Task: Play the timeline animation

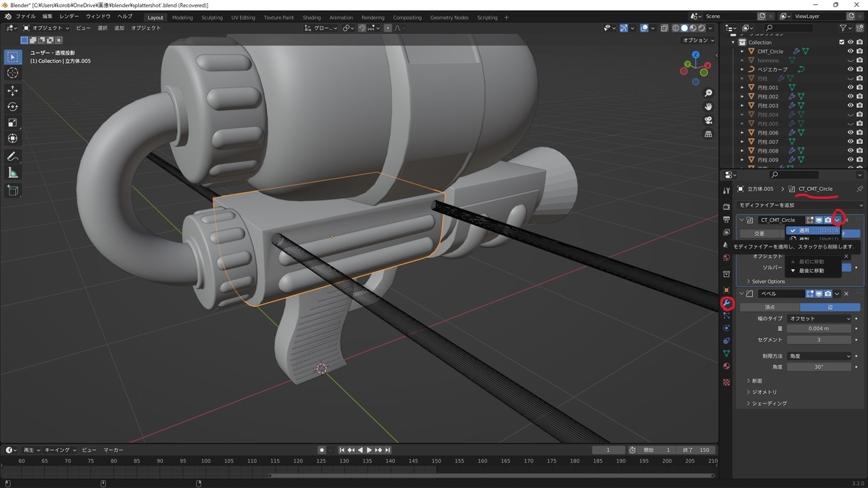Action: tap(369, 450)
